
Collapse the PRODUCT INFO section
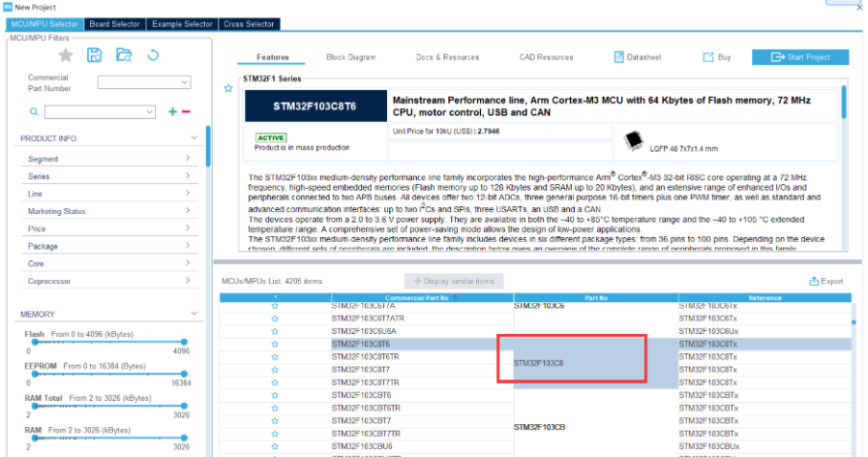coord(194,137)
